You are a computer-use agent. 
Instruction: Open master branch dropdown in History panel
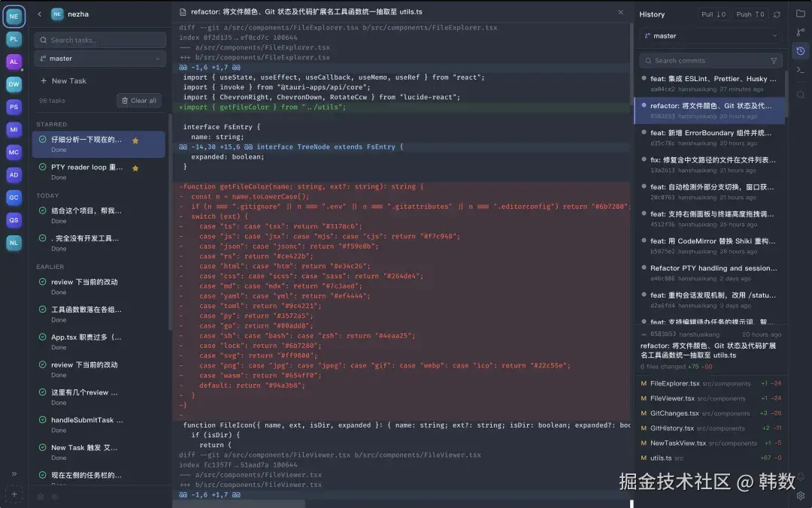(x=710, y=36)
